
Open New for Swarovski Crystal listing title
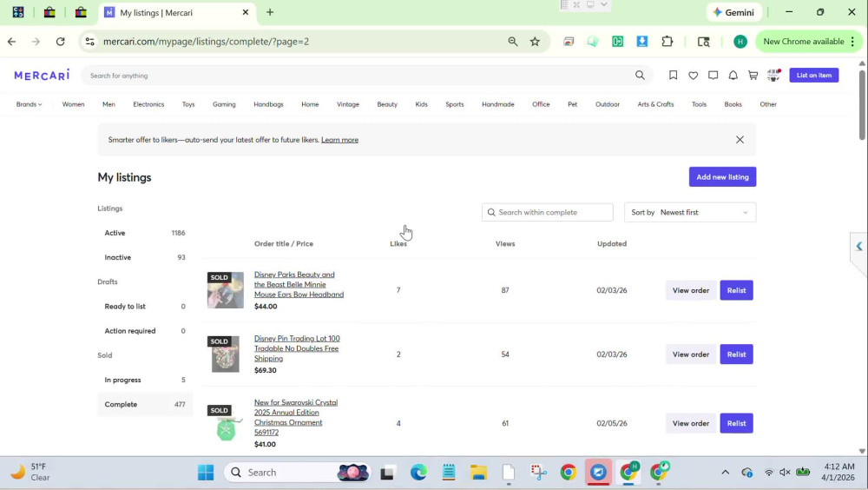pos(296,417)
